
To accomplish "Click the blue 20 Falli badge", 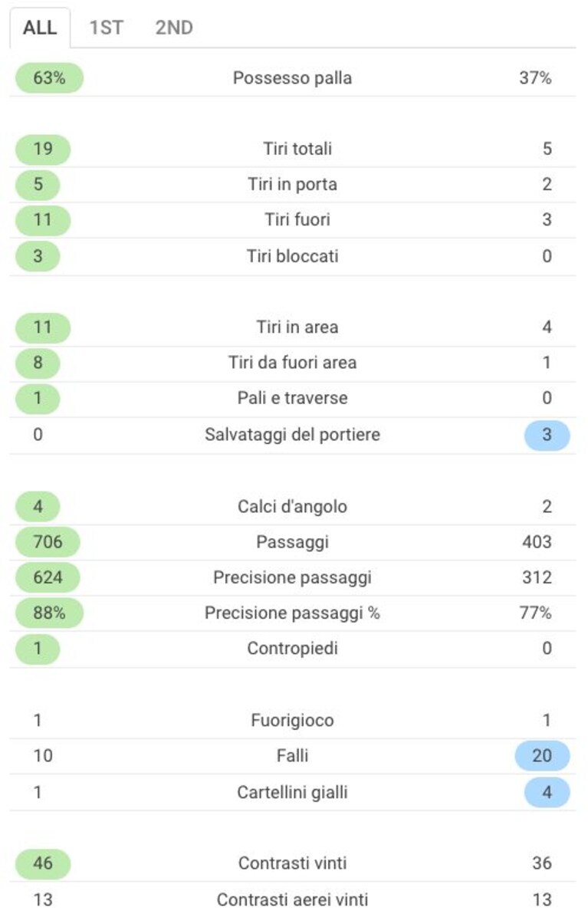I will [x=542, y=755].
